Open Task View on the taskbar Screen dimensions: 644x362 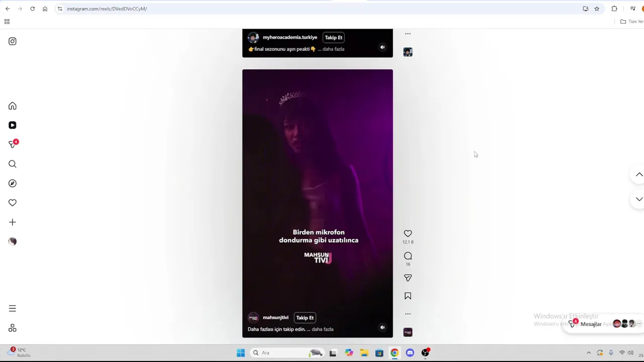click(x=333, y=353)
